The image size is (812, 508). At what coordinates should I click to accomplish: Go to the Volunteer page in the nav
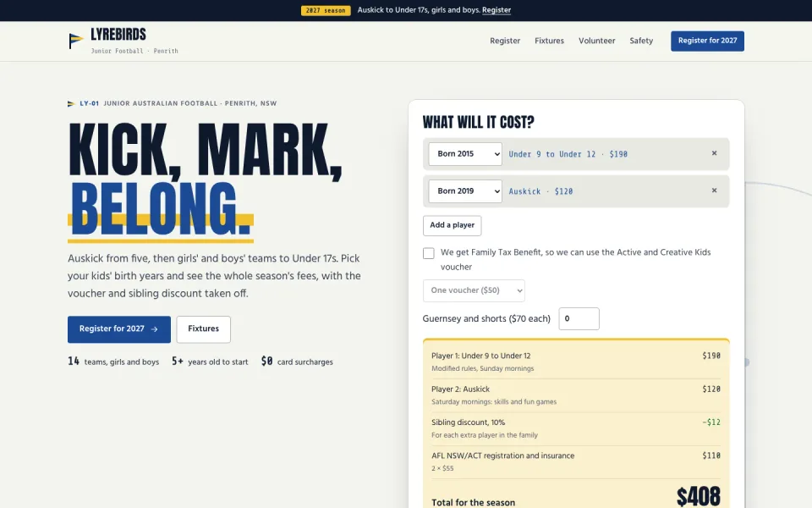coord(596,41)
